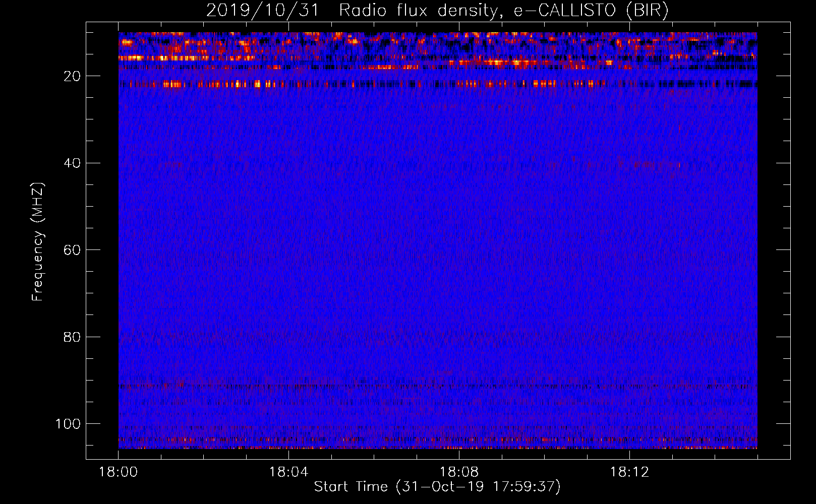Viewport: 816px width, 504px height.
Task: Click the '18:00' time tick label
Action: click(x=119, y=472)
